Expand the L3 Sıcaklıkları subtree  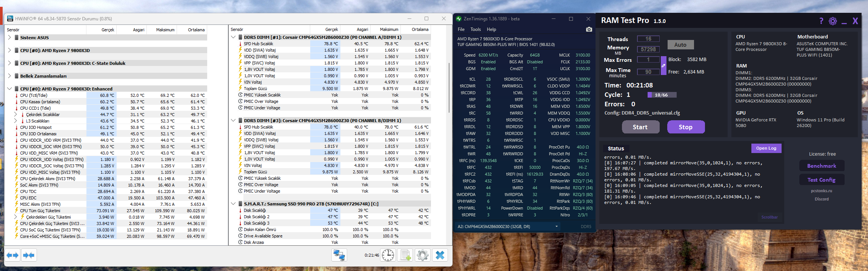click(15, 121)
